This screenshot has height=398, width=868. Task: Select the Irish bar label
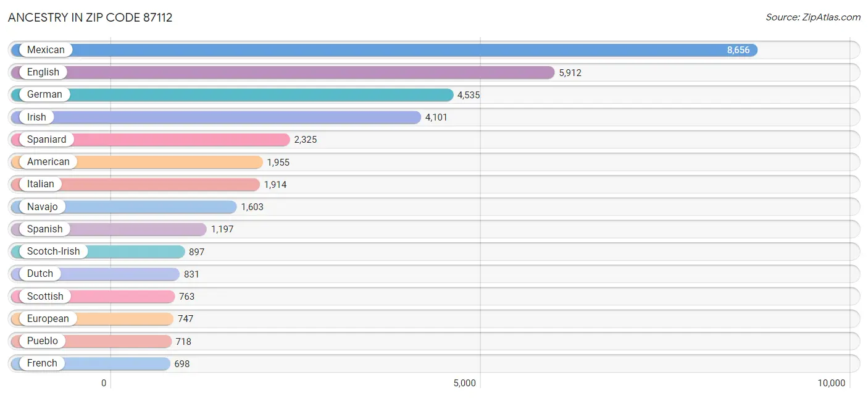point(36,117)
